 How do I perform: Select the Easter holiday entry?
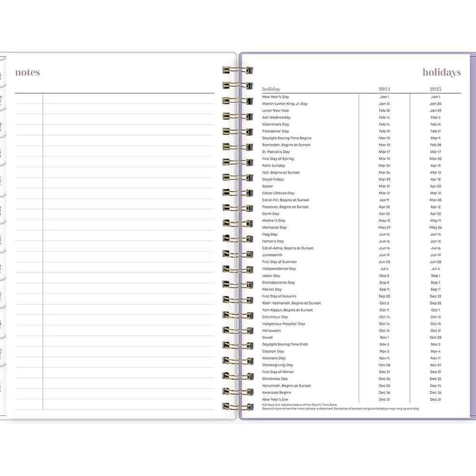[268, 186]
